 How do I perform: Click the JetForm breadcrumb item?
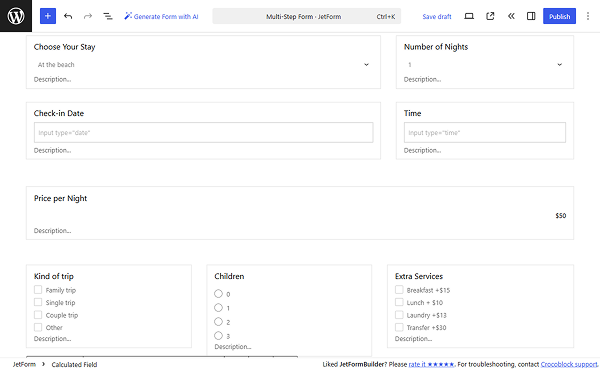pyautogui.click(x=24, y=364)
